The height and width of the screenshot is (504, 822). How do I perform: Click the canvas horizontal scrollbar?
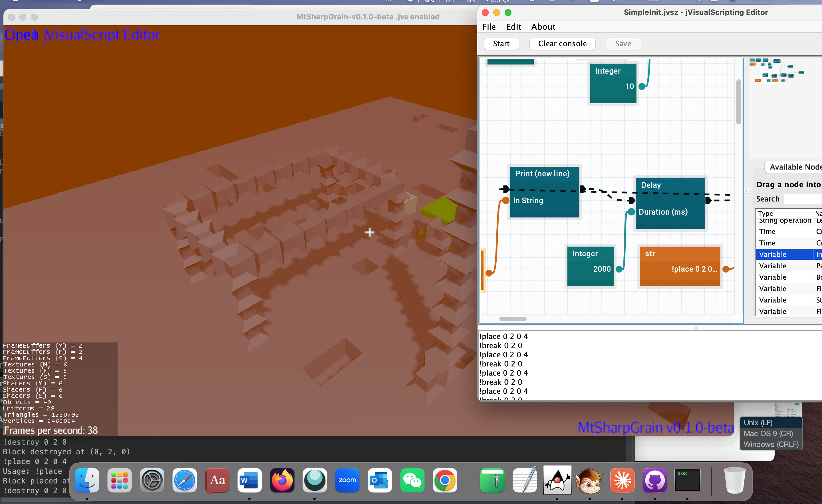[513, 319]
